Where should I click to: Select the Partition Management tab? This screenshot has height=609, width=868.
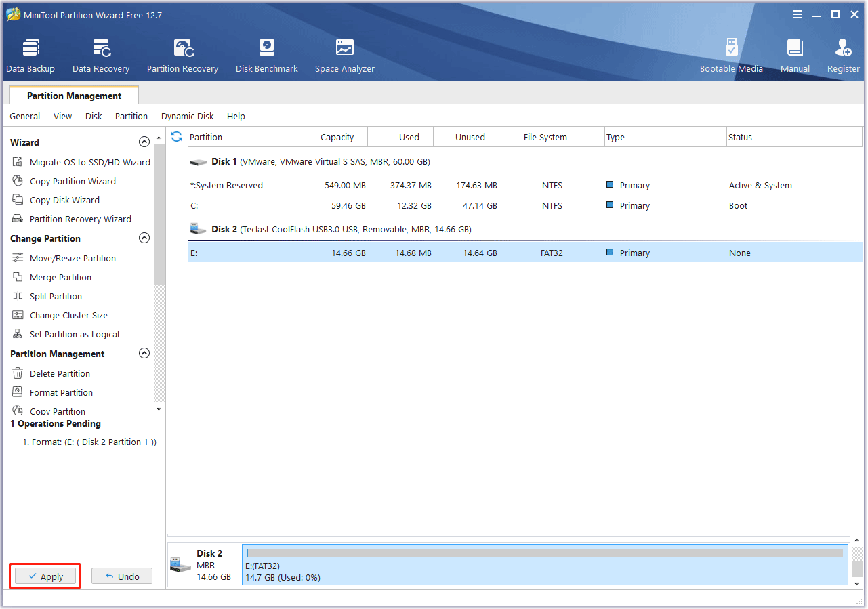(75, 96)
